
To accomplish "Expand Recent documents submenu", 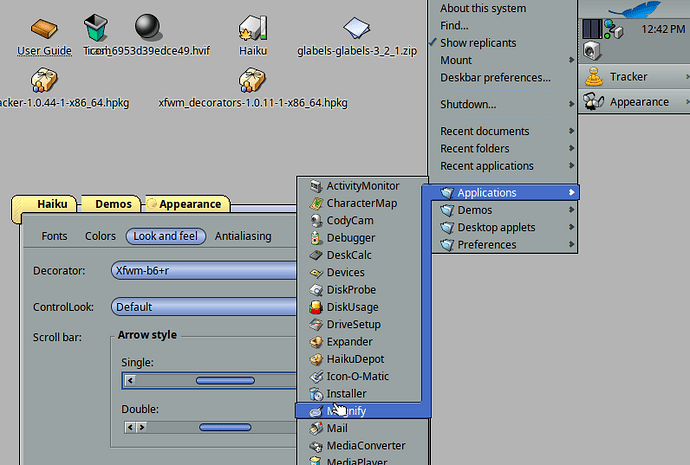I will [x=503, y=131].
